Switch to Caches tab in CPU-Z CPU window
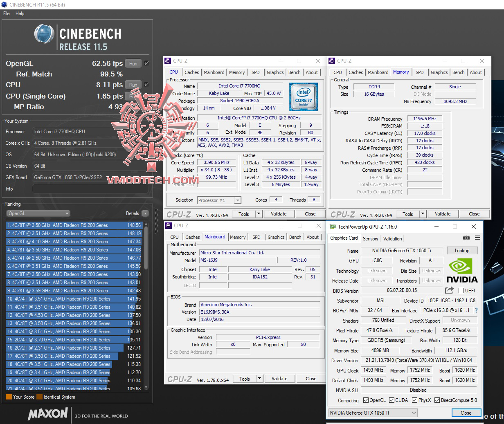 (191, 72)
